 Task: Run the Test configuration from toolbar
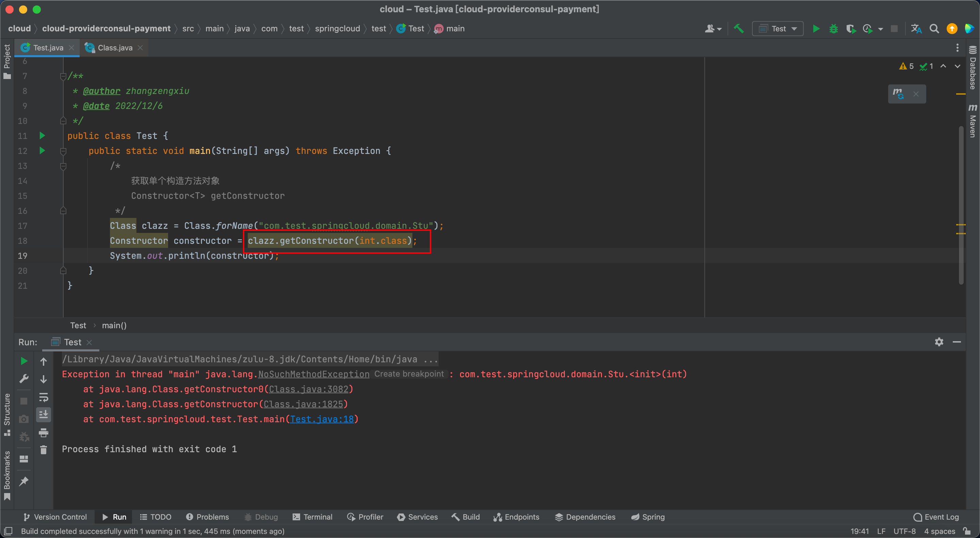coord(816,29)
